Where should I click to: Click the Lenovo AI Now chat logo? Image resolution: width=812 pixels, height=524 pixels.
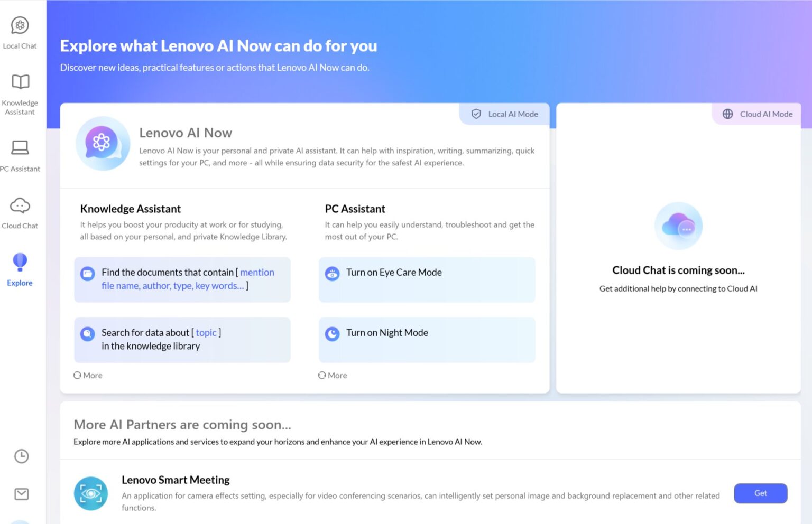[x=103, y=143]
